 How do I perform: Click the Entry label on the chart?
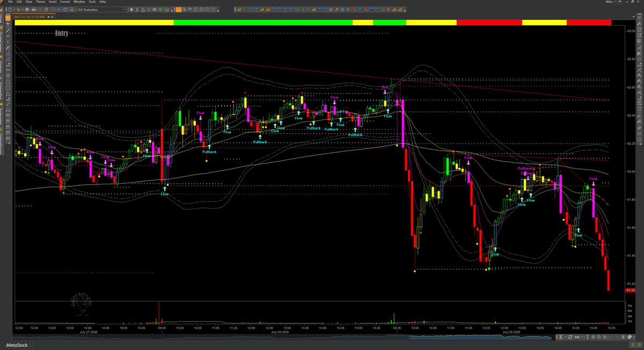(x=62, y=33)
